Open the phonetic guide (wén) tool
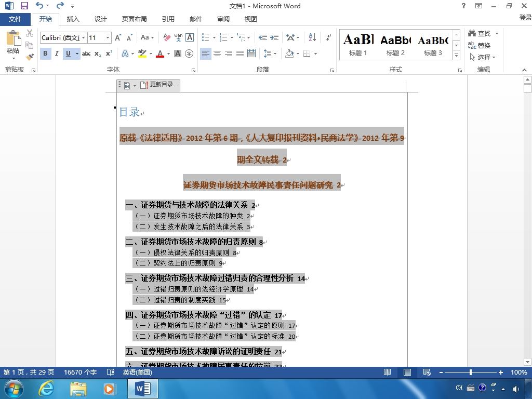This screenshot has width=532, height=399. point(179,37)
